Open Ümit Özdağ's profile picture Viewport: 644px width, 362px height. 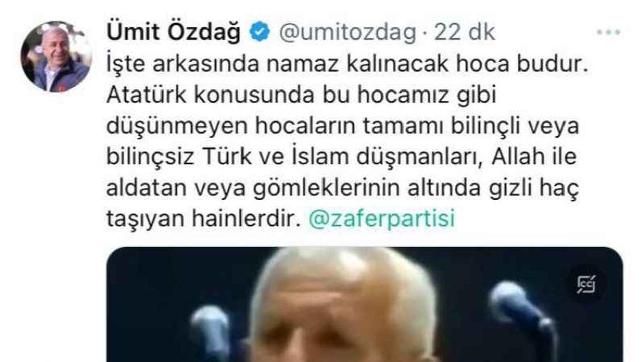(x=56, y=56)
